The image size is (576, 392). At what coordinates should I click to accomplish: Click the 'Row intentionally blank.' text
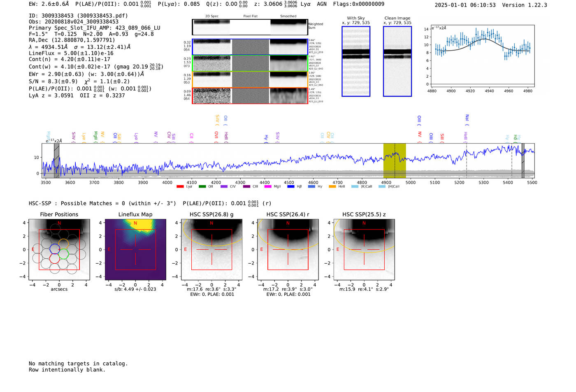[x=67, y=370]
